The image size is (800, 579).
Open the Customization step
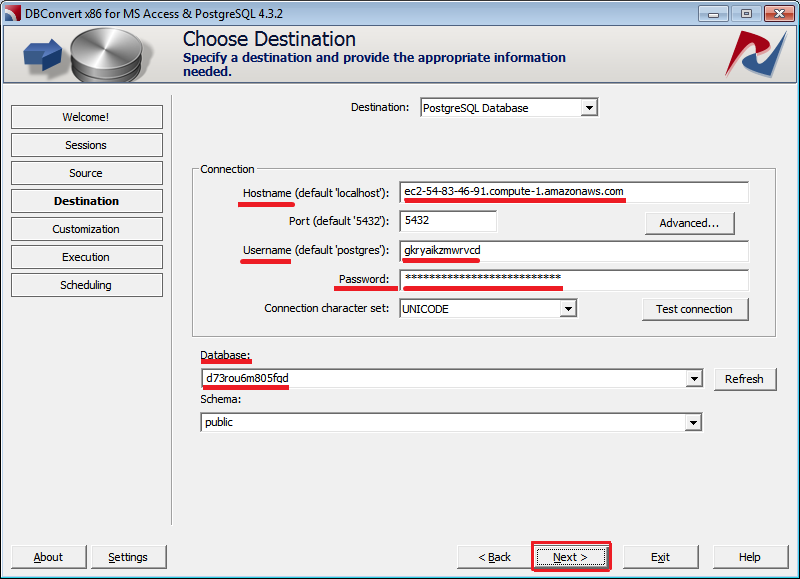[87, 229]
